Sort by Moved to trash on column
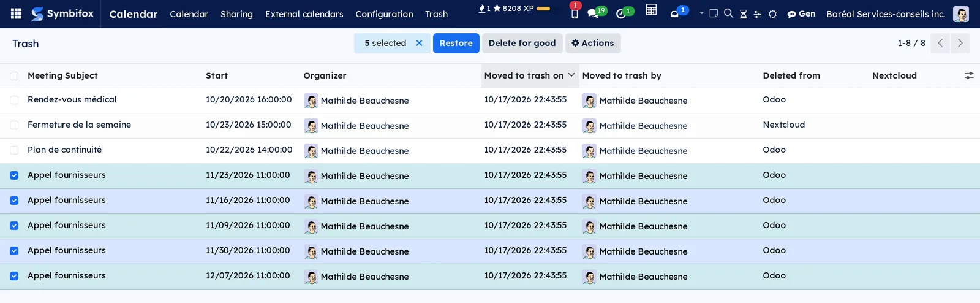Viewport: 980px width, 303px height. point(530,75)
